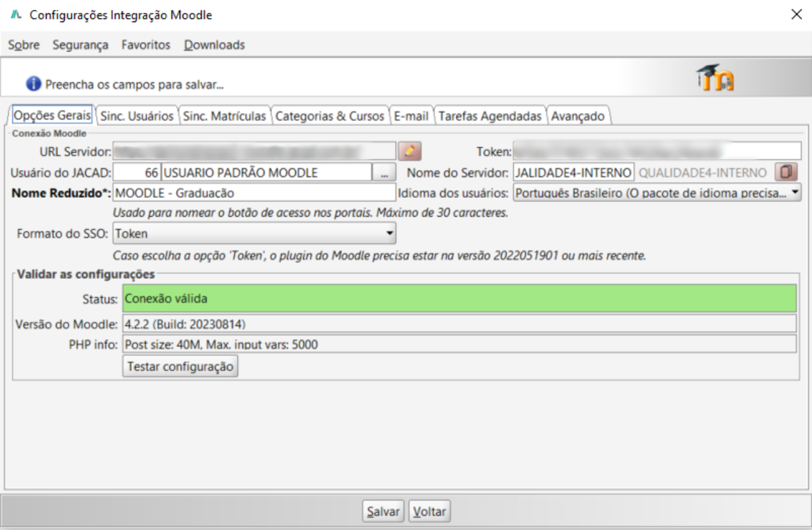Image resolution: width=812 pixels, height=530 pixels.
Task: Open the Tarefas Agendadas tab
Action: point(490,116)
